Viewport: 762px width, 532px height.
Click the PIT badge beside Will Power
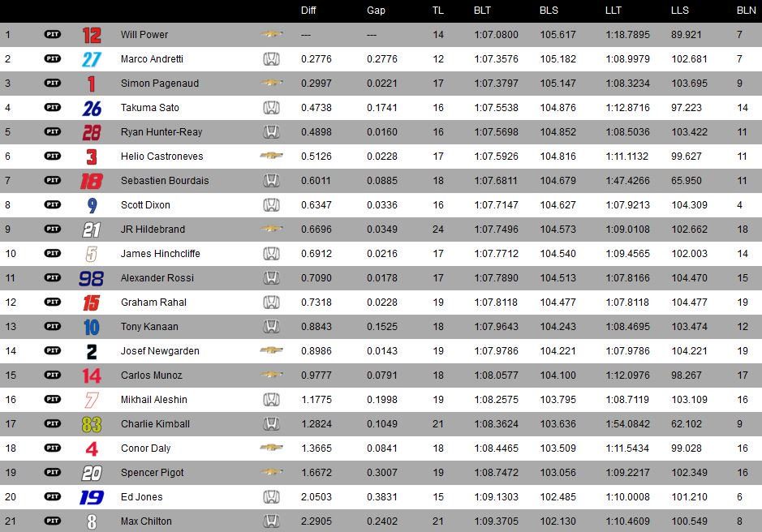[53, 34]
